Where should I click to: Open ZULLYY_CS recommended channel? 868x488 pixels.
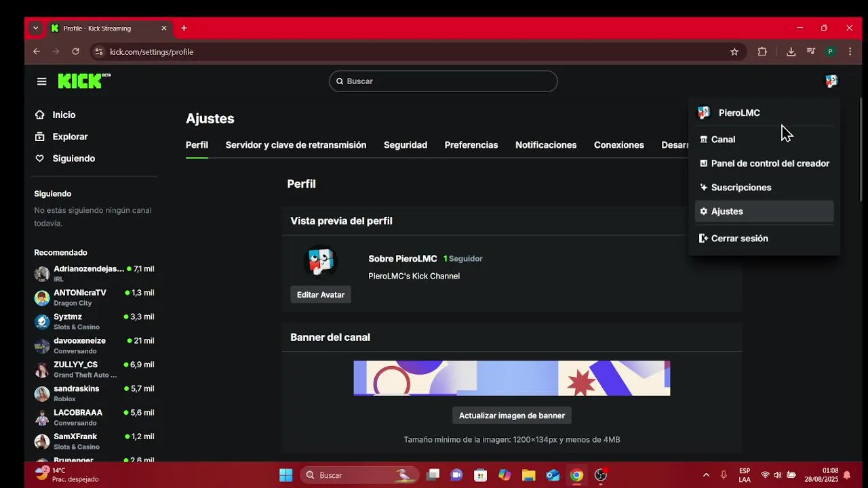[95, 369]
